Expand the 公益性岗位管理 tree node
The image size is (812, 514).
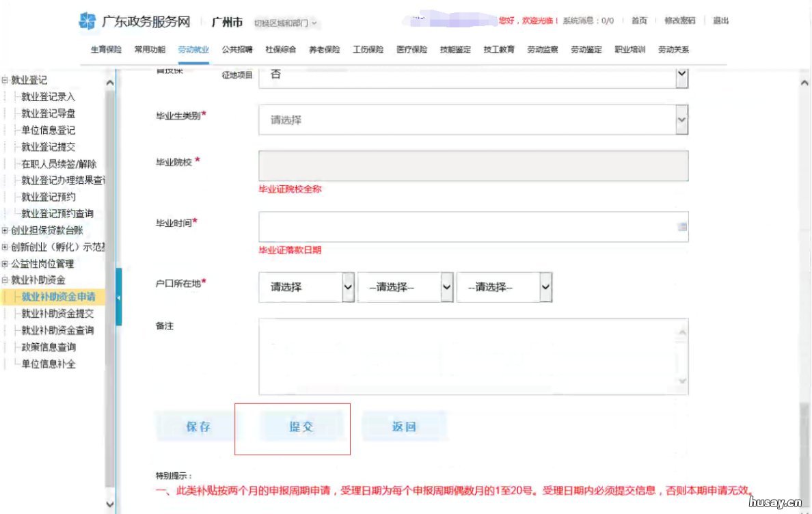tap(4, 264)
